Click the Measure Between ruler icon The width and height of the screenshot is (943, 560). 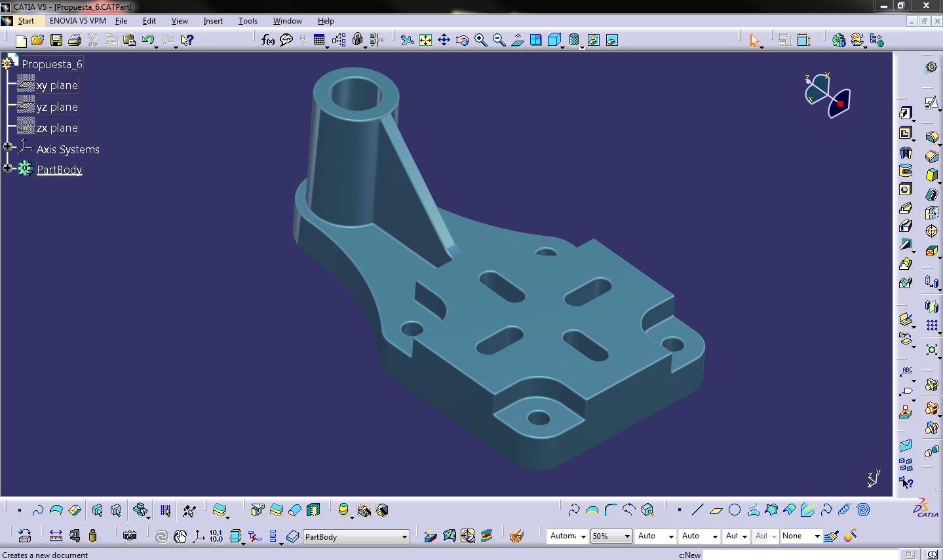[x=56, y=536]
